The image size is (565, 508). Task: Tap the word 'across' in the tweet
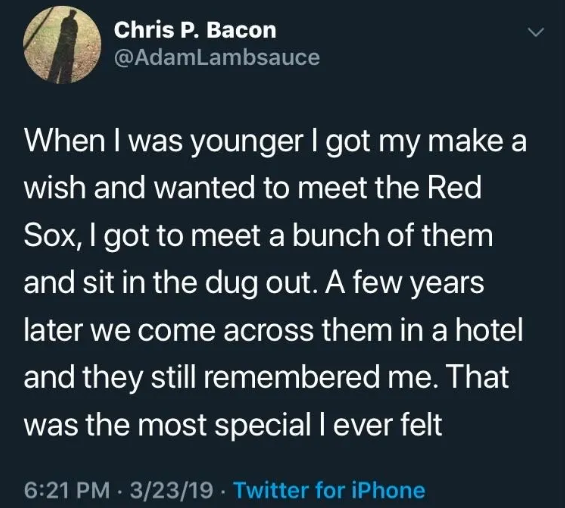click(268, 331)
